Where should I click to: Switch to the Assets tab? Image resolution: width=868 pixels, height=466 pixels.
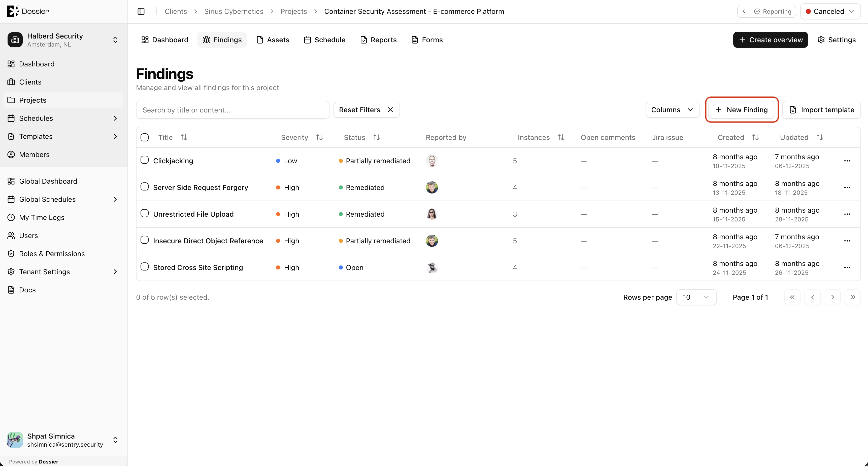coord(273,40)
